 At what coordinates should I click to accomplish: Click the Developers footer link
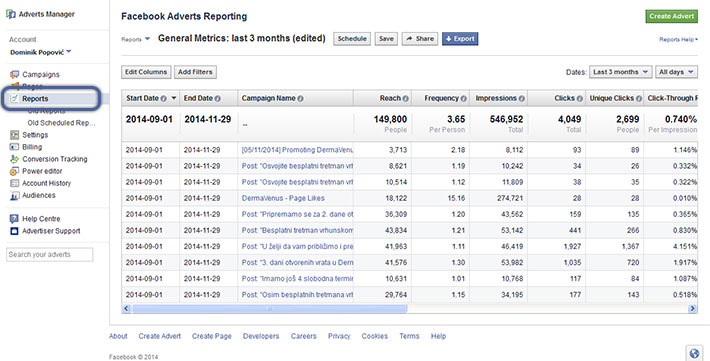tap(261, 336)
